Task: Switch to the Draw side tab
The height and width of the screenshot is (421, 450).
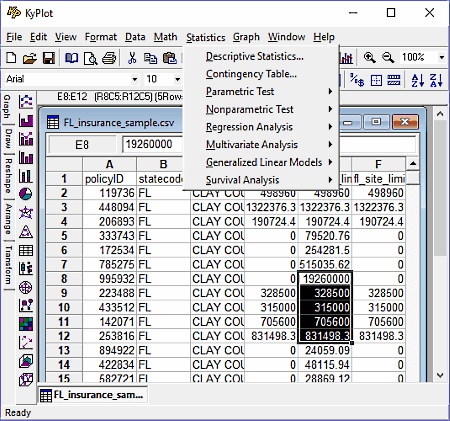Action: [x=8, y=138]
